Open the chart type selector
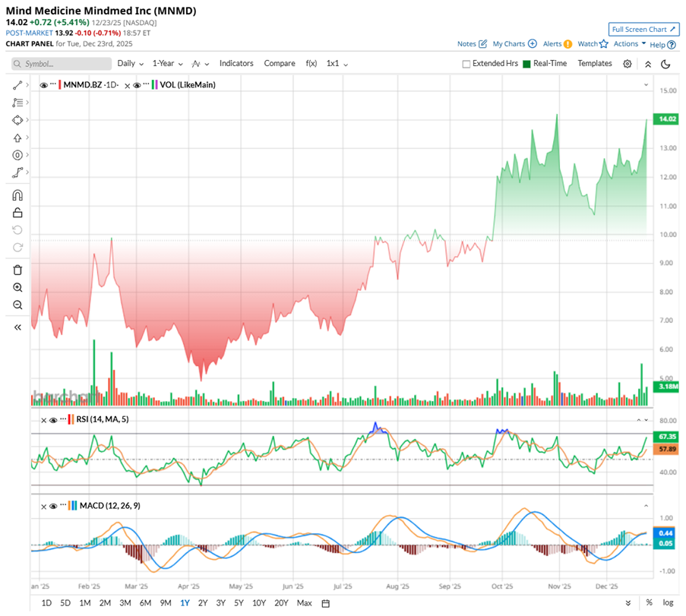686x616 pixels. tap(201, 64)
